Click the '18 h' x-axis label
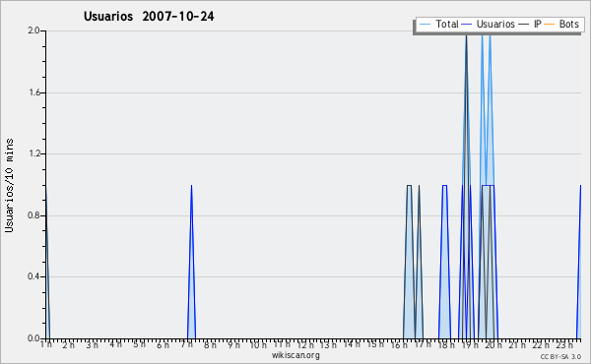Viewport: 591px width, 364px height. click(x=446, y=345)
